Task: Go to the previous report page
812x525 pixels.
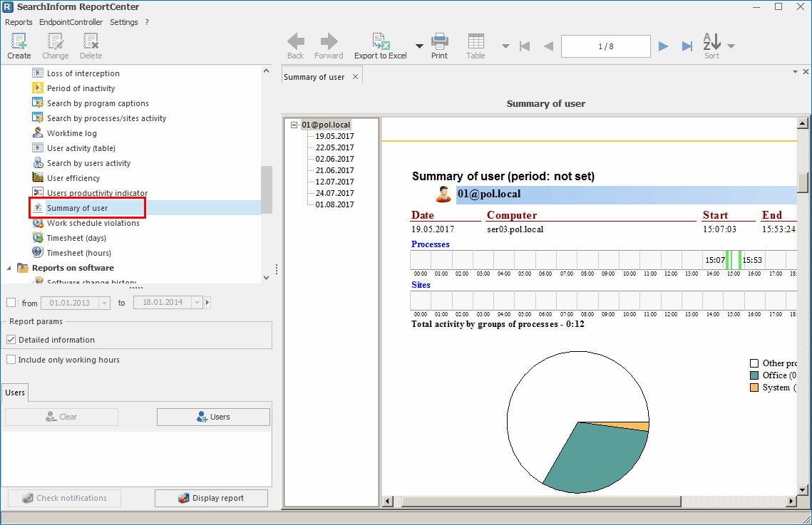Action: tap(548, 46)
